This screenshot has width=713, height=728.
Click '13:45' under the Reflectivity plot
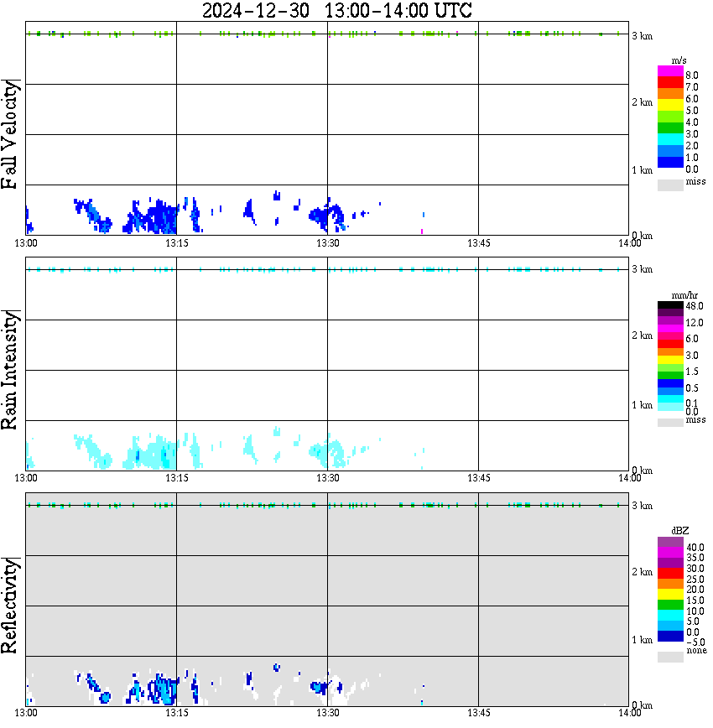(479, 713)
